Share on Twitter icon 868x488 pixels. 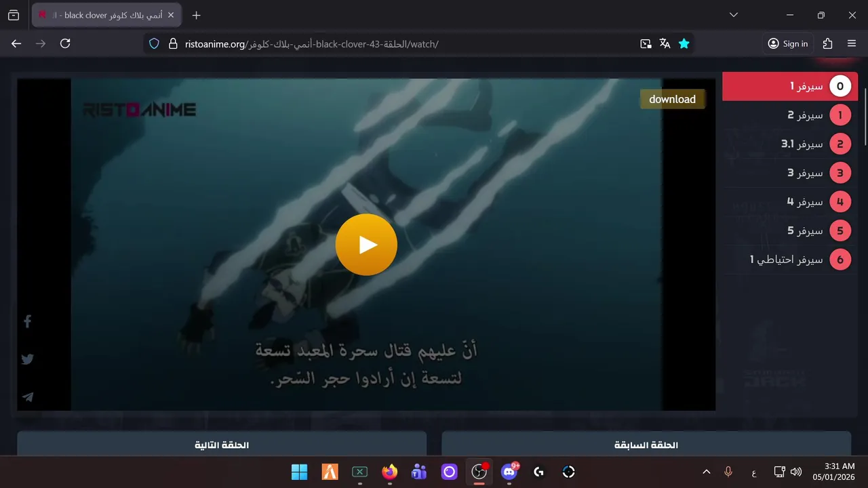pyautogui.click(x=28, y=359)
